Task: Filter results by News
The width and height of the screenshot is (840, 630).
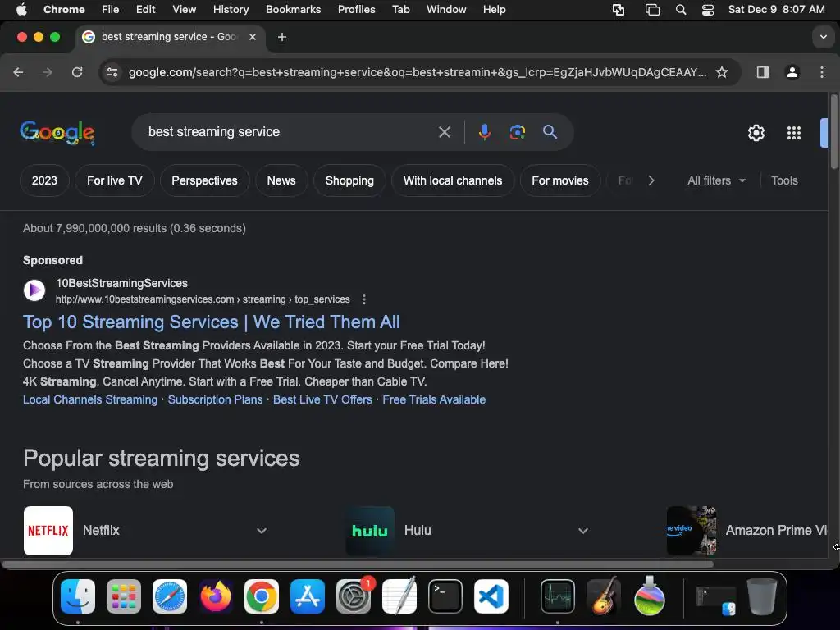Action: 281,180
